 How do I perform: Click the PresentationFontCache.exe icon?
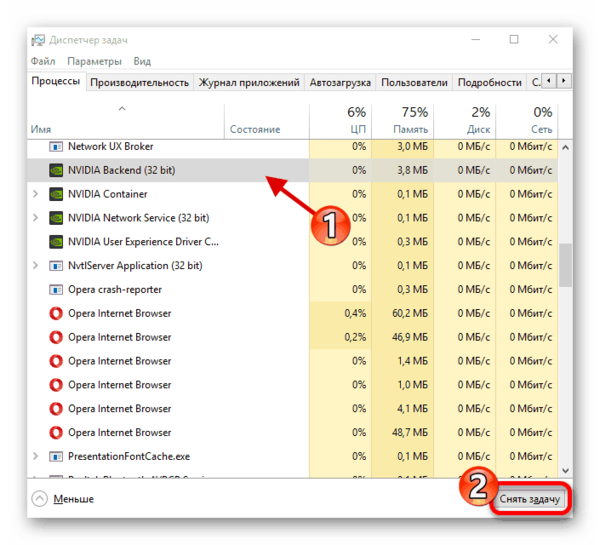coord(56,456)
